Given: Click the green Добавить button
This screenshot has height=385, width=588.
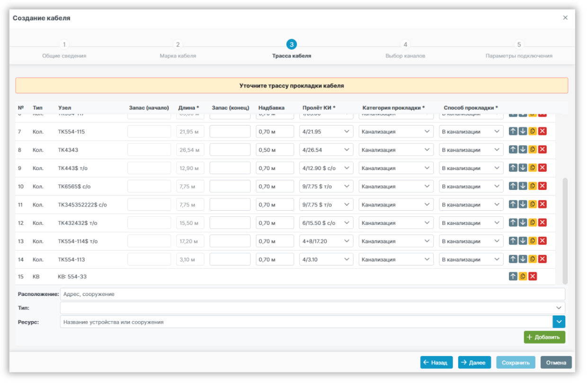Looking at the screenshot, I should tap(544, 337).
